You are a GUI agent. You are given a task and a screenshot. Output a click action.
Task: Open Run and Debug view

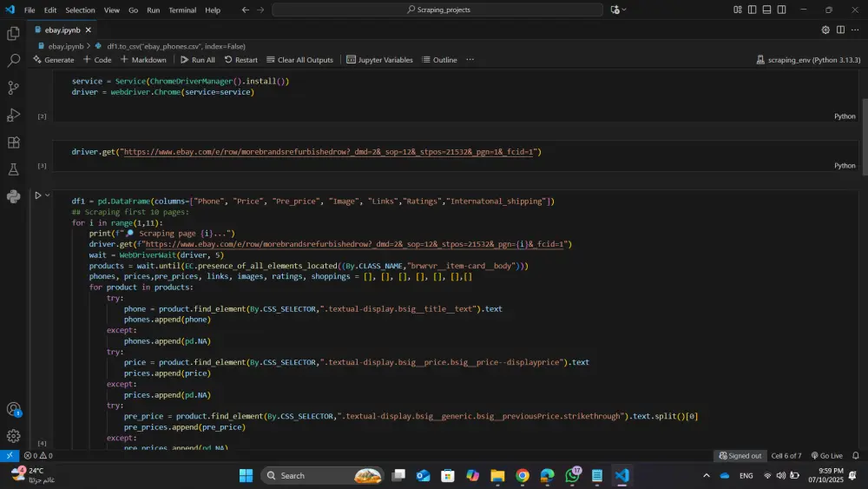pos(13,115)
